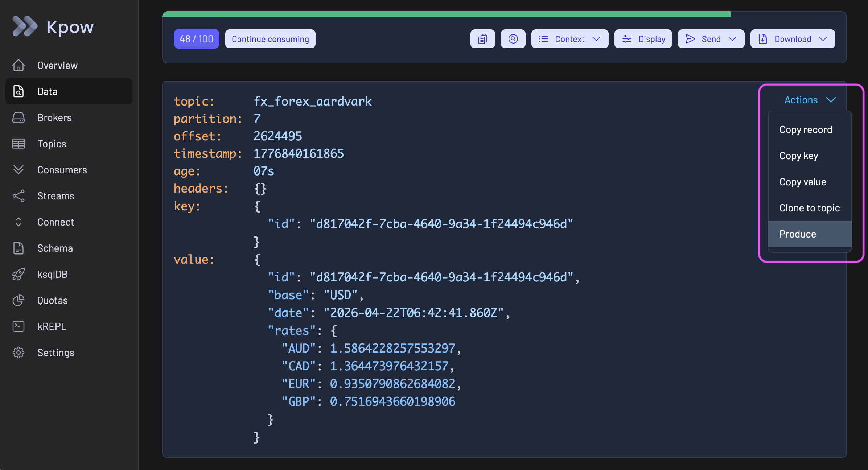Select Produce from the Actions menu
The image size is (868, 470).
click(810, 234)
